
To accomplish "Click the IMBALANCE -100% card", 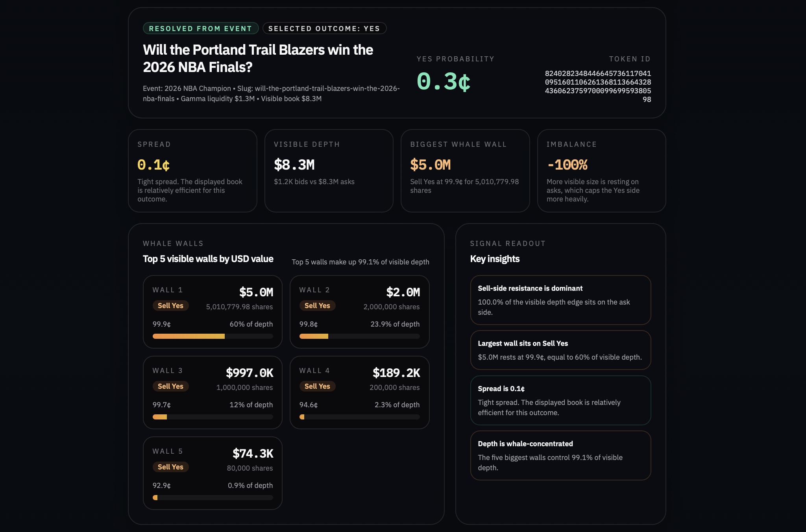I will click(x=601, y=171).
